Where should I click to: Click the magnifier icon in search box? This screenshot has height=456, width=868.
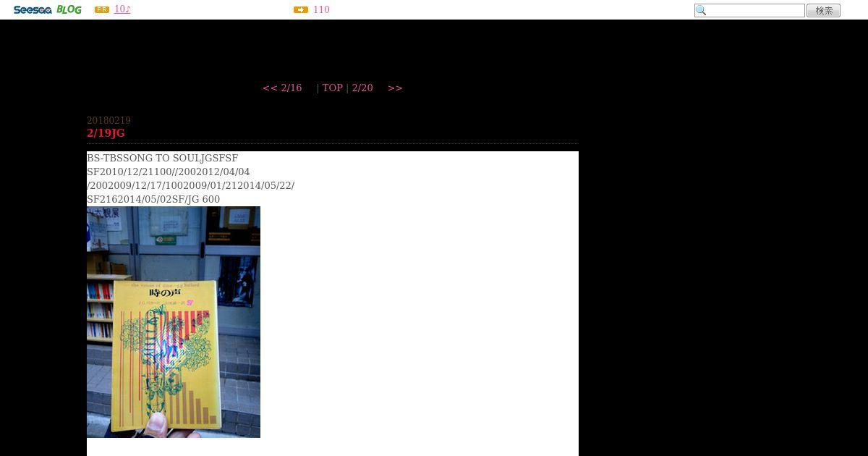coord(701,10)
